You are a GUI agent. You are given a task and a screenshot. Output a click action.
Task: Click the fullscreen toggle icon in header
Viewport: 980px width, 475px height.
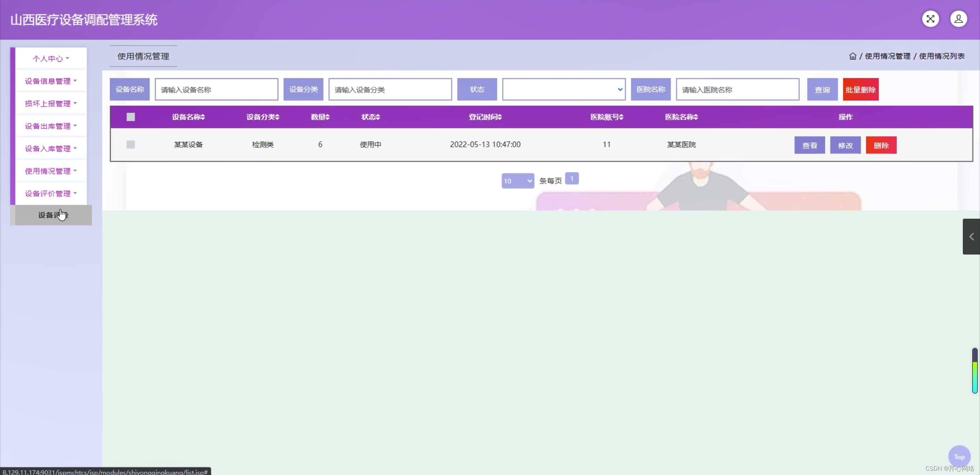[x=930, y=19]
